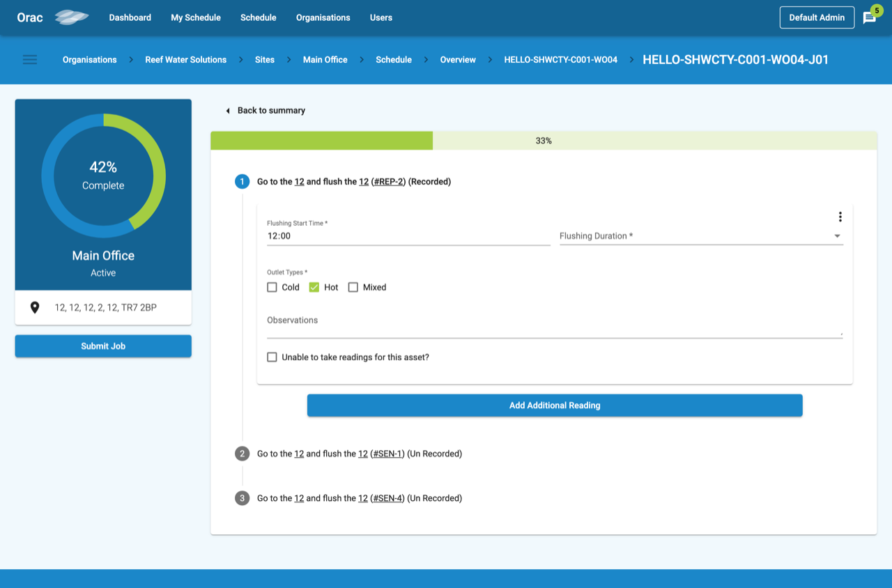Open the Flushing Duration dropdown
The image size is (892, 588).
tap(700, 236)
